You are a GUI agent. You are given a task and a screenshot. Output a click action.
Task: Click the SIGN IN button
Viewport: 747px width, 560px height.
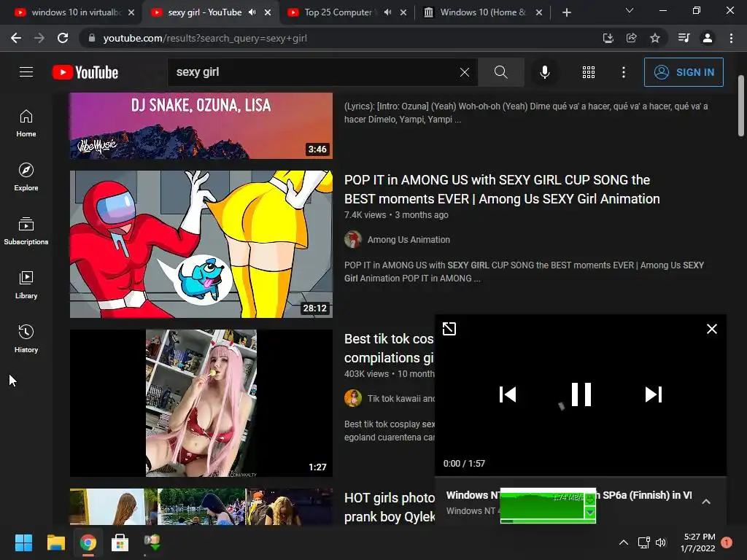tap(684, 72)
